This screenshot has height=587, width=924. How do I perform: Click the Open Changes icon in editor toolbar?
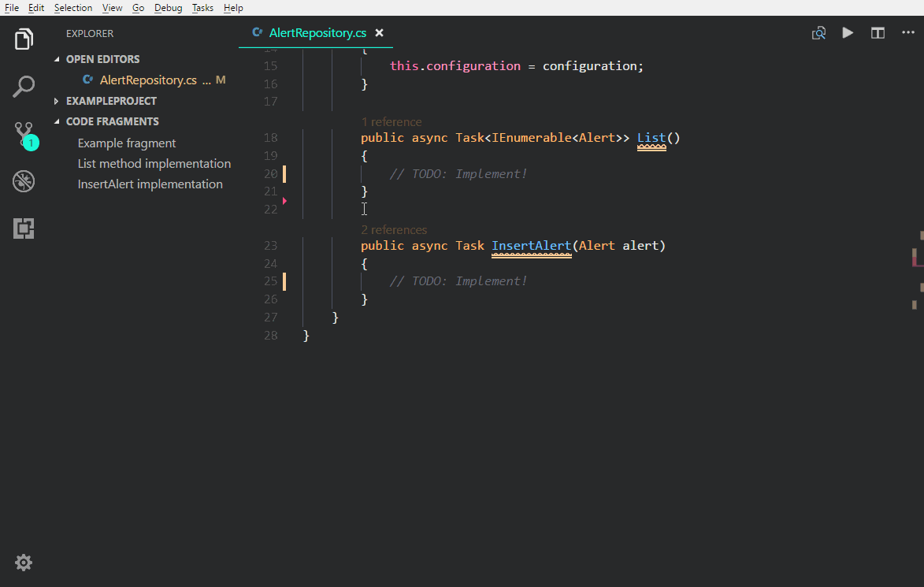coord(819,33)
